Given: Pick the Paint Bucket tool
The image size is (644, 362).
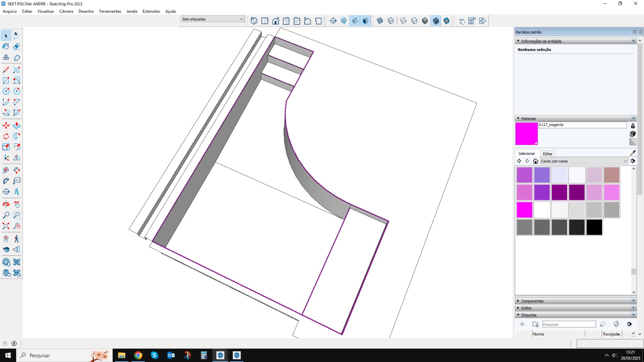Looking at the screenshot, I should click(x=6, y=47).
